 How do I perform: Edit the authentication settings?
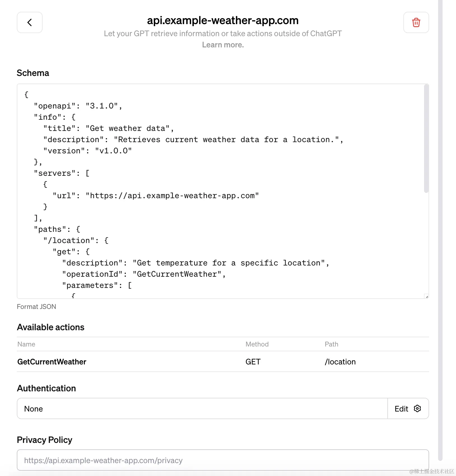pos(408,409)
